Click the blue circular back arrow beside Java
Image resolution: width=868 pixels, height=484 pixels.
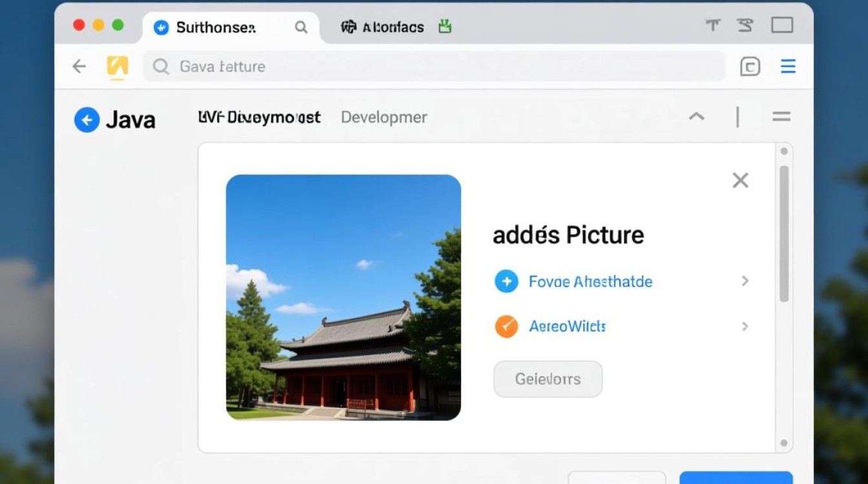[x=87, y=119]
